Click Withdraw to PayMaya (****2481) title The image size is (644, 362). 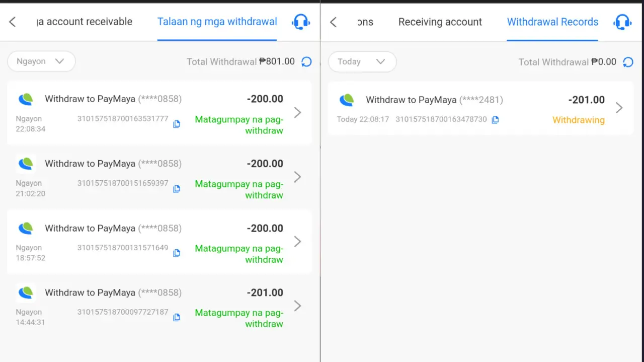coord(434,100)
